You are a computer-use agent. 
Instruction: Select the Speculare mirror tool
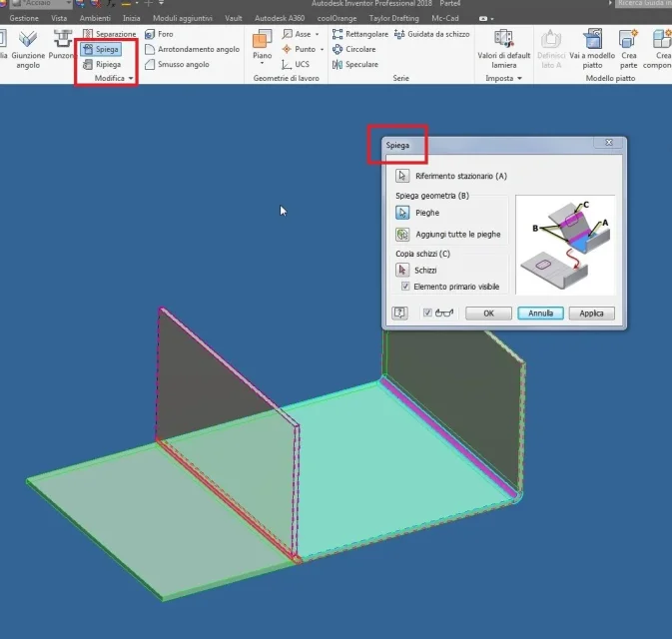coord(355,64)
